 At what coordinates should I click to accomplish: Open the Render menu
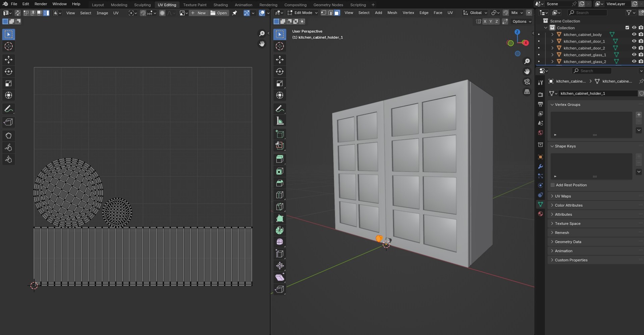click(x=41, y=4)
